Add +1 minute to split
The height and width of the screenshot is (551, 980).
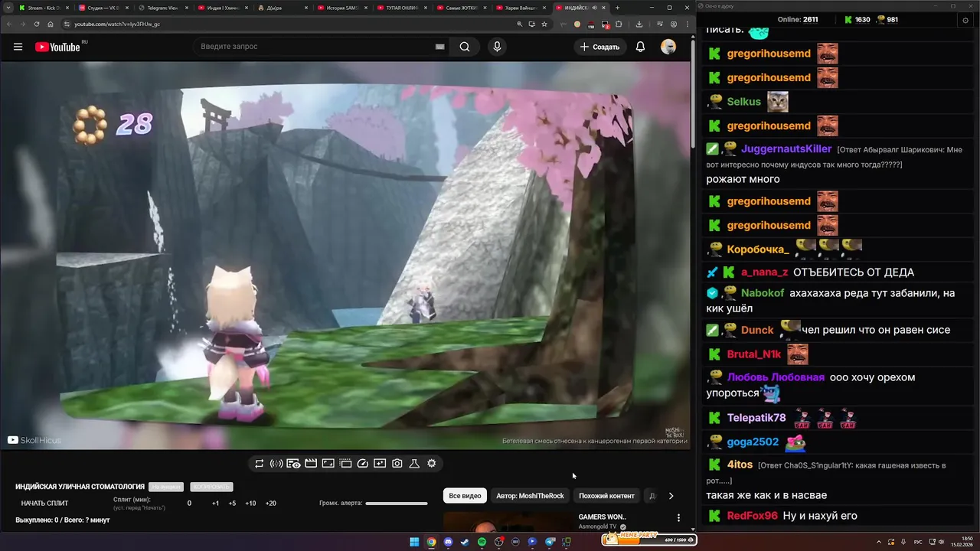click(215, 504)
